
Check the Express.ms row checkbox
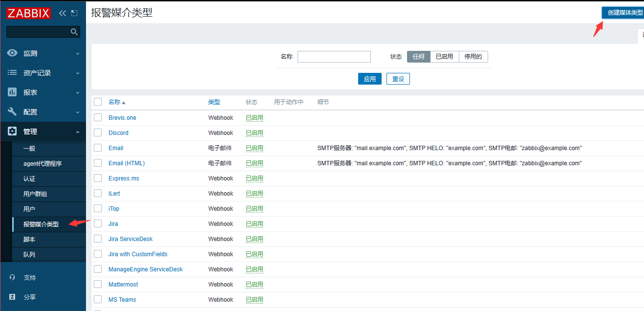[x=98, y=178]
